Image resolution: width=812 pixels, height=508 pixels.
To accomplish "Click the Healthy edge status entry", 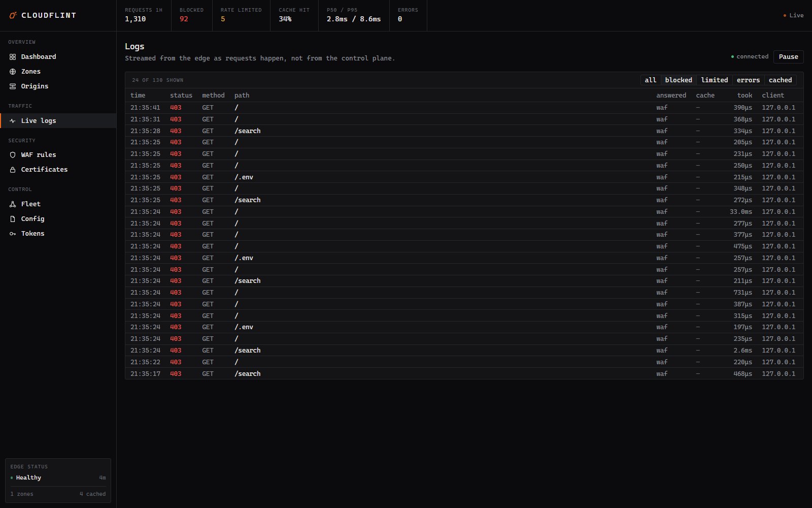I will [x=58, y=478].
